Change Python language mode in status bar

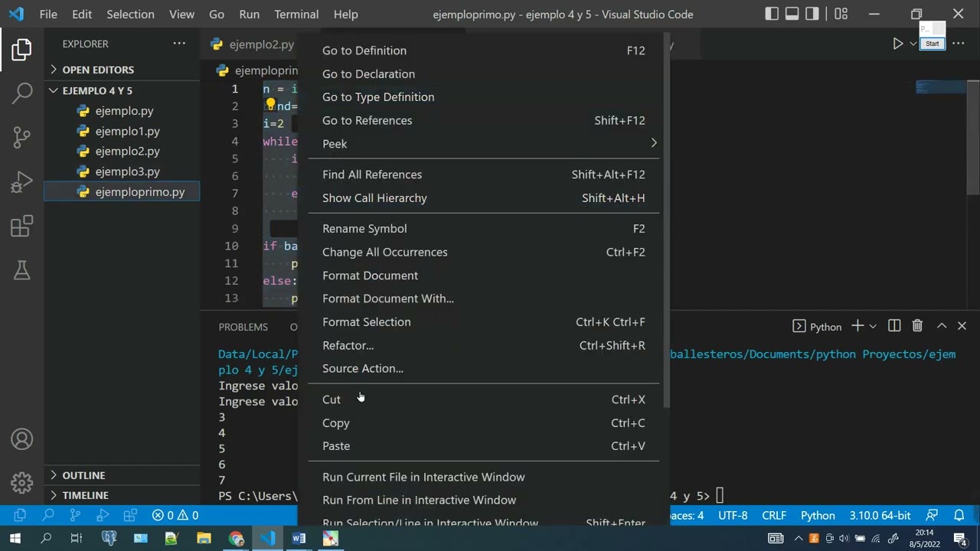[818, 515]
